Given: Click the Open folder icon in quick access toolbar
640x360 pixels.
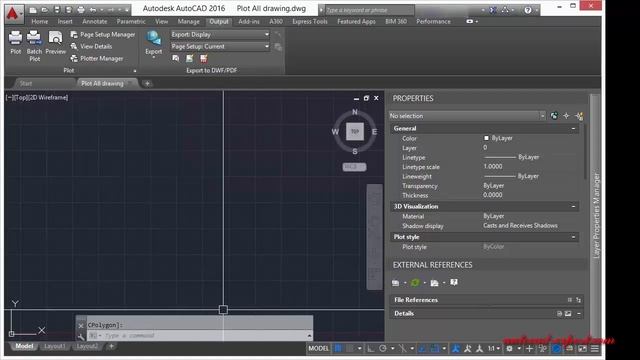Looking at the screenshot, I should [45, 10].
